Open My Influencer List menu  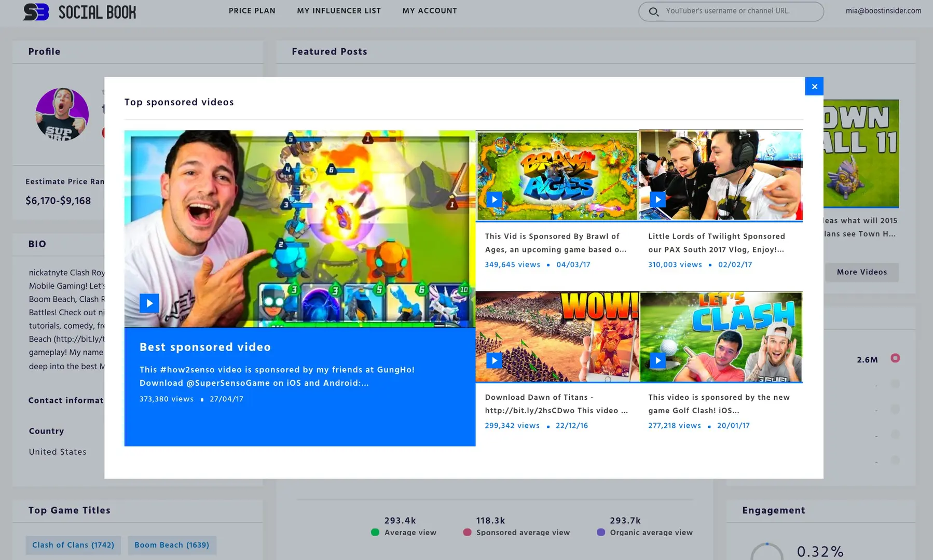pos(339,11)
